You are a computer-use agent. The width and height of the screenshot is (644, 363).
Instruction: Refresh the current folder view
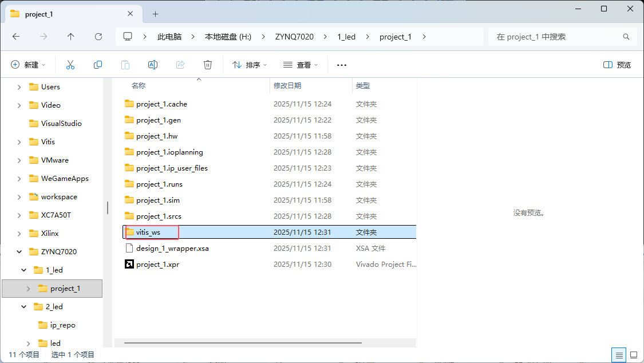point(98,37)
